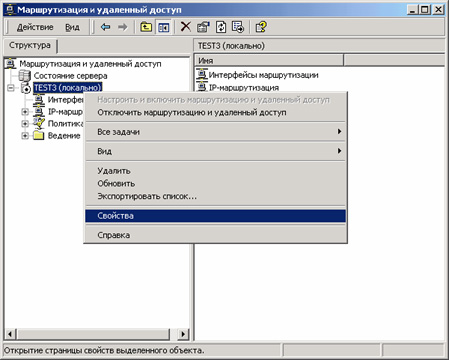The height and width of the screenshot is (360, 449).
Task: Click the Up one level folder icon
Action: click(x=146, y=27)
